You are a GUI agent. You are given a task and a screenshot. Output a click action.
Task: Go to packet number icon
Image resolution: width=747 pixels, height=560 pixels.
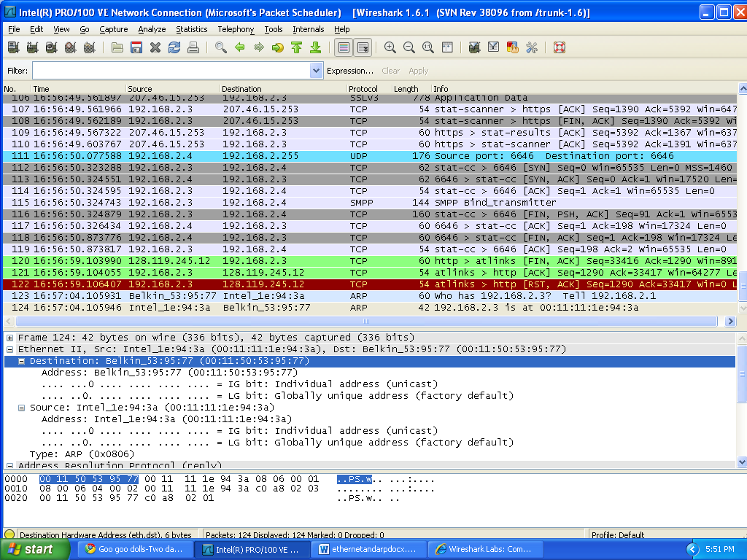point(277,47)
